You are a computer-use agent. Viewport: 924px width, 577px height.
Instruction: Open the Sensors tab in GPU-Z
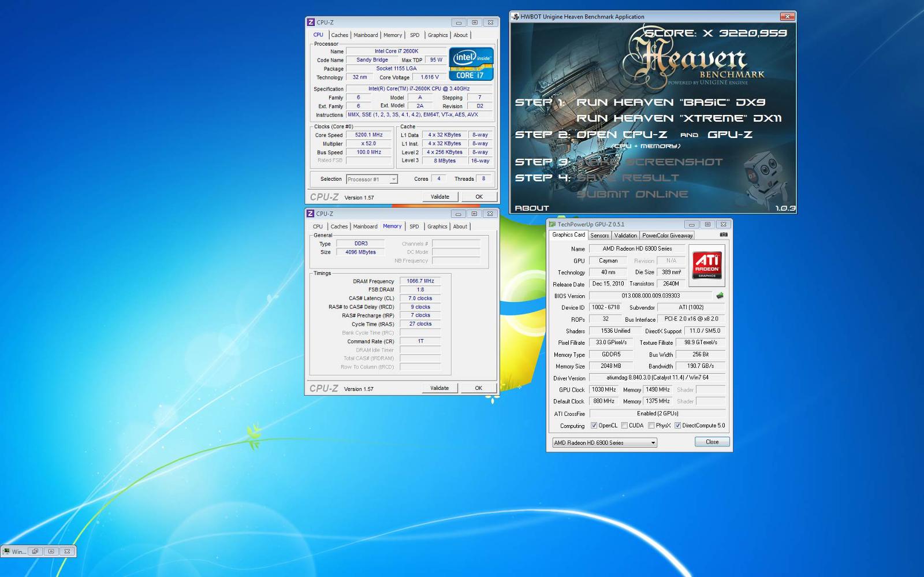coord(599,236)
